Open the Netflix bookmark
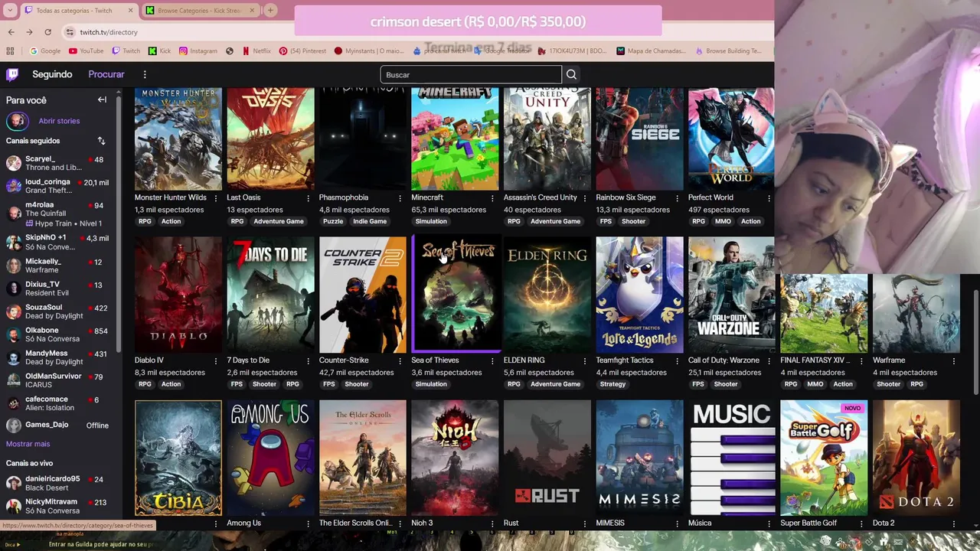Image resolution: width=980 pixels, height=551 pixels. [256, 51]
